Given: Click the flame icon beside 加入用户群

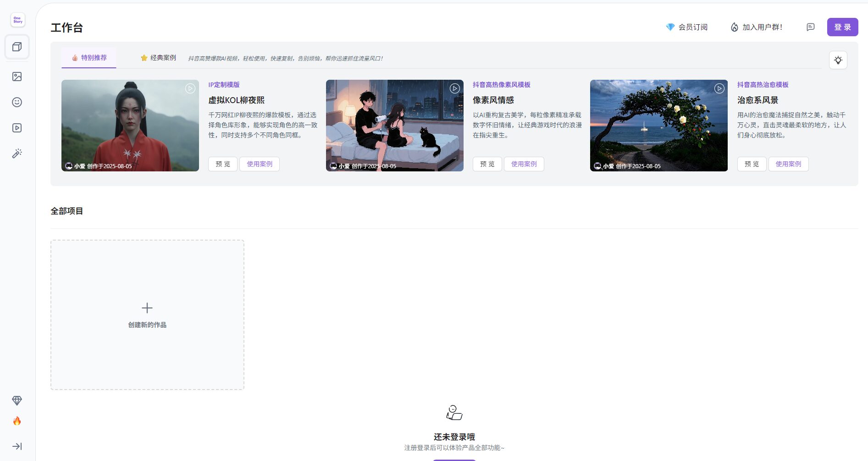Looking at the screenshot, I should [735, 27].
